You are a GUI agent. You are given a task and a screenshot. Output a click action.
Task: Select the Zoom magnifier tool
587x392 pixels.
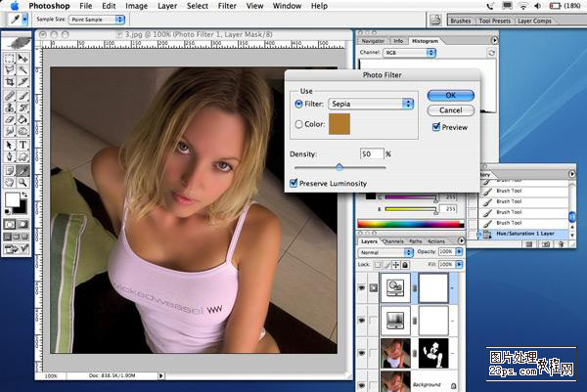23,183
